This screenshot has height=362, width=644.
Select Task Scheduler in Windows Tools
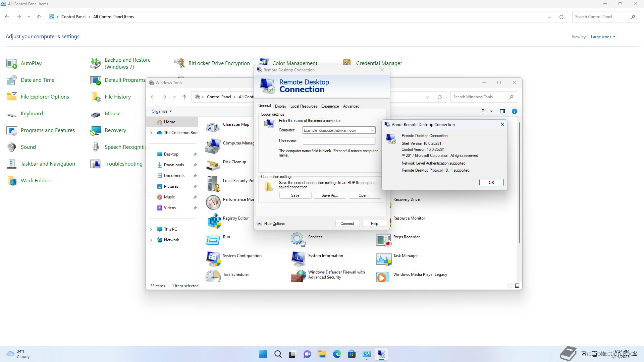point(227,276)
